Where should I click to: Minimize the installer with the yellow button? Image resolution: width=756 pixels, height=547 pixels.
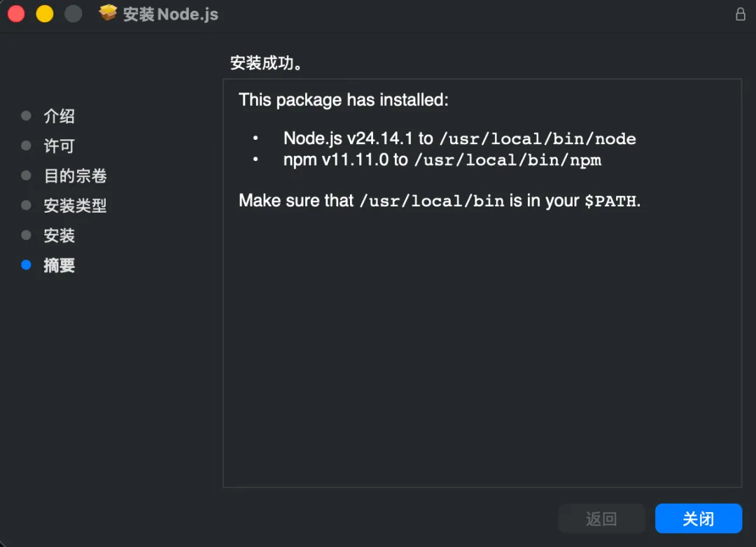(x=45, y=14)
